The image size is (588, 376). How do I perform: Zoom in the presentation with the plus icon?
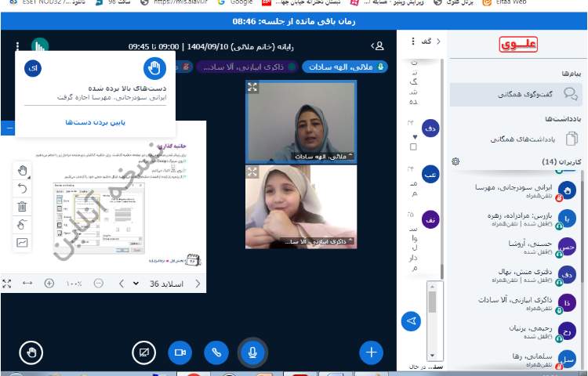pos(49,283)
